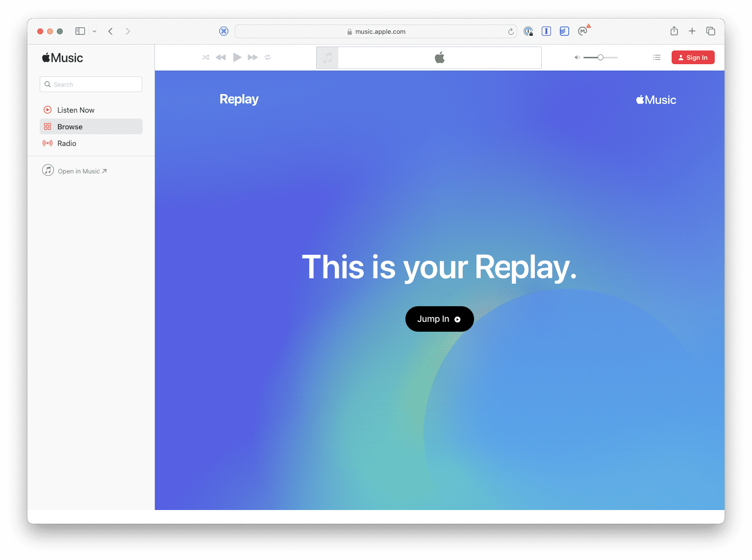This screenshot has width=752, height=560.
Task: Expand the Safari sidebar dropdown arrow
Action: 94,31
